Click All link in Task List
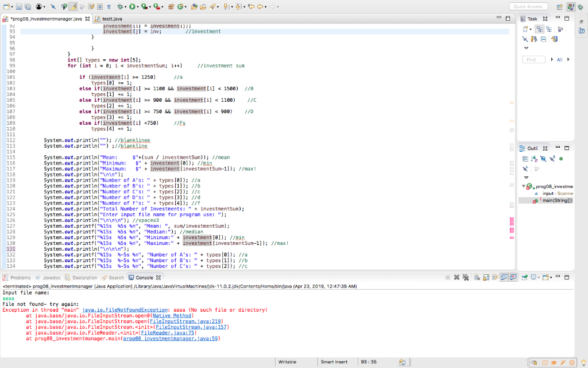The height and width of the screenshot is (368, 588). point(559,60)
